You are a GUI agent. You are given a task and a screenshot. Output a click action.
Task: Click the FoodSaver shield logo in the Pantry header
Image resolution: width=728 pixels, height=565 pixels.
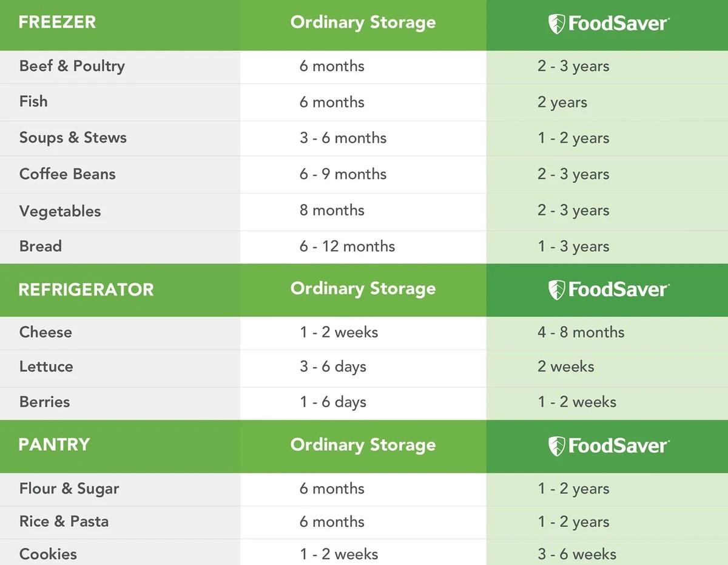[x=556, y=446]
